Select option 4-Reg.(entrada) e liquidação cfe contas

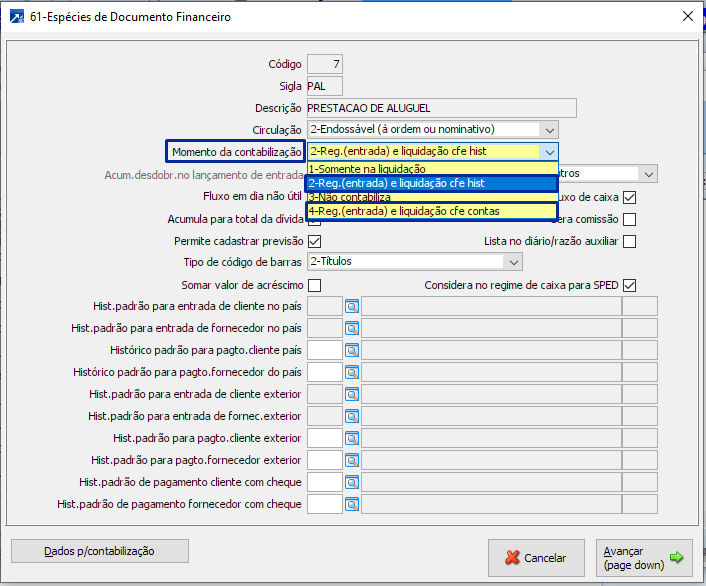click(433, 211)
